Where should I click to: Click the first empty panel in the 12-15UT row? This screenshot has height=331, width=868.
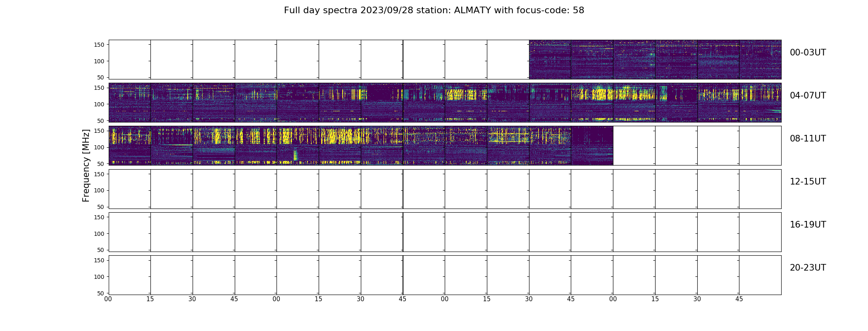130,189
